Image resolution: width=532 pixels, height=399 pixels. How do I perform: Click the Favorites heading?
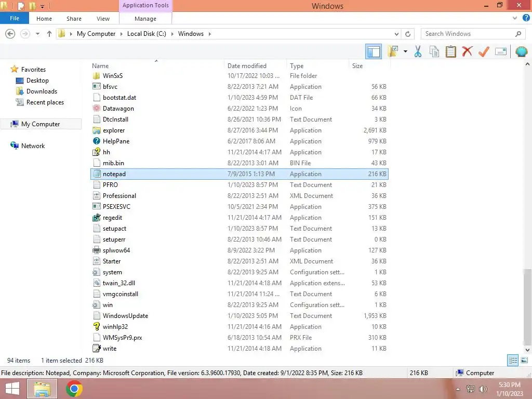[33, 70]
